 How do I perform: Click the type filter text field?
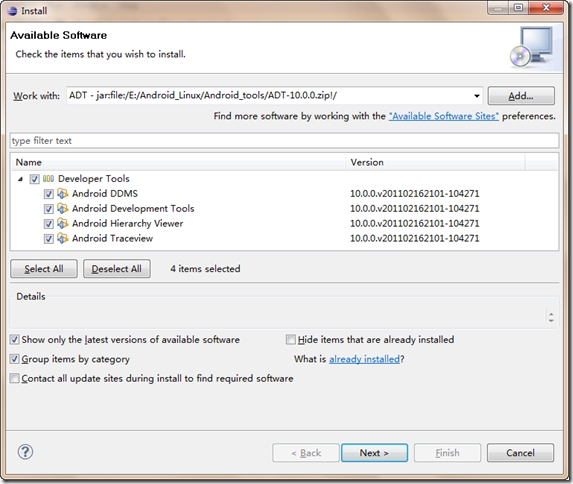[284, 141]
